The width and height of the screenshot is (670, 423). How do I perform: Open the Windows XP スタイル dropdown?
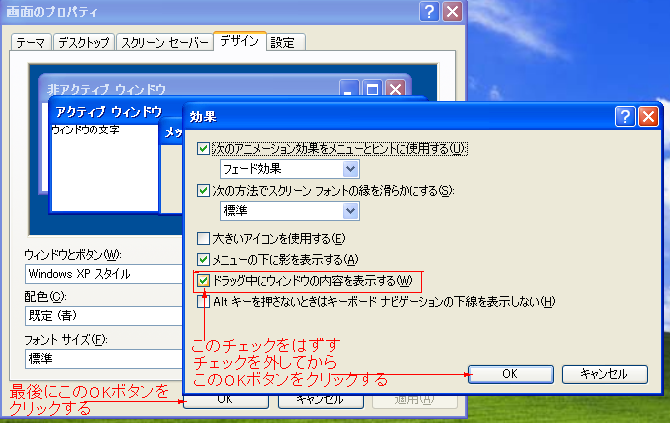(100, 274)
